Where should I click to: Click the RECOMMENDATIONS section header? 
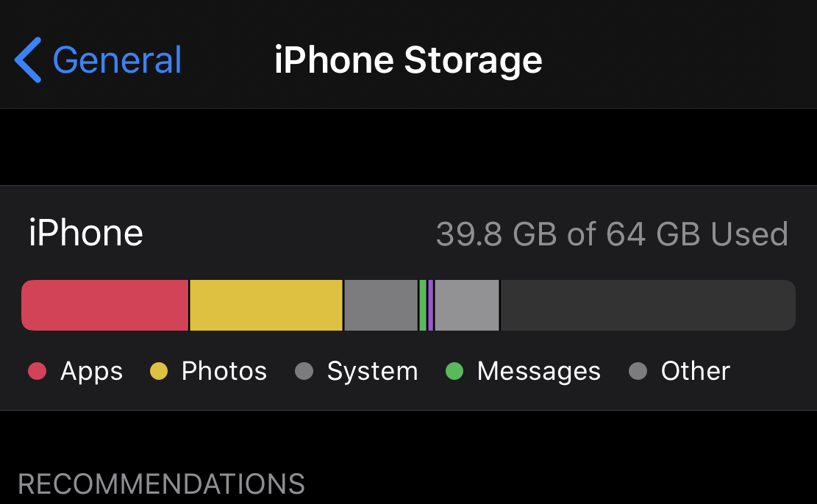[x=161, y=485]
